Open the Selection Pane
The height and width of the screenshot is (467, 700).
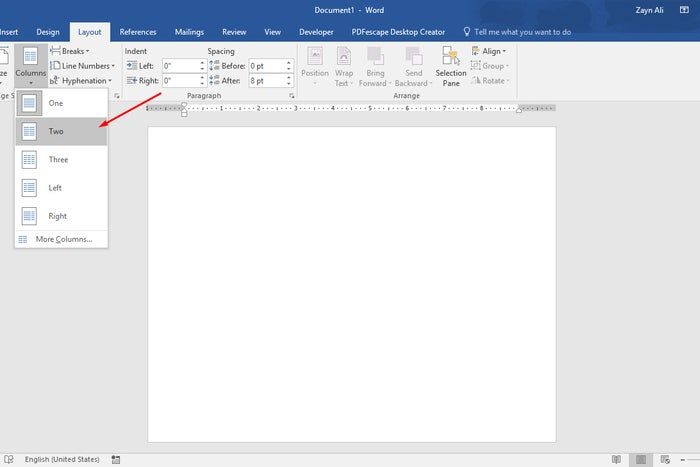pyautogui.click(x=451, y=67)
